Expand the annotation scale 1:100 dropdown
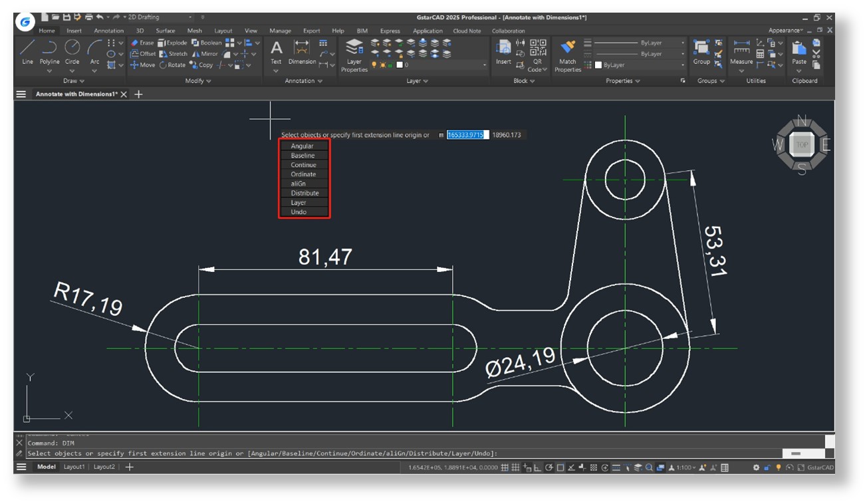The image size is (867, 504). click(694, 467)
